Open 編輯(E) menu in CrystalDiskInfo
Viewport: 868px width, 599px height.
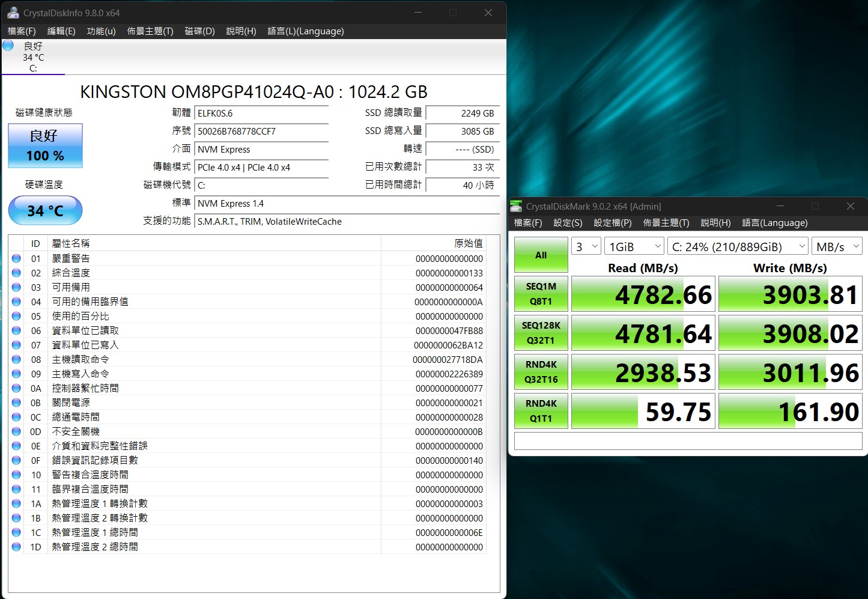tap(61, 31)
